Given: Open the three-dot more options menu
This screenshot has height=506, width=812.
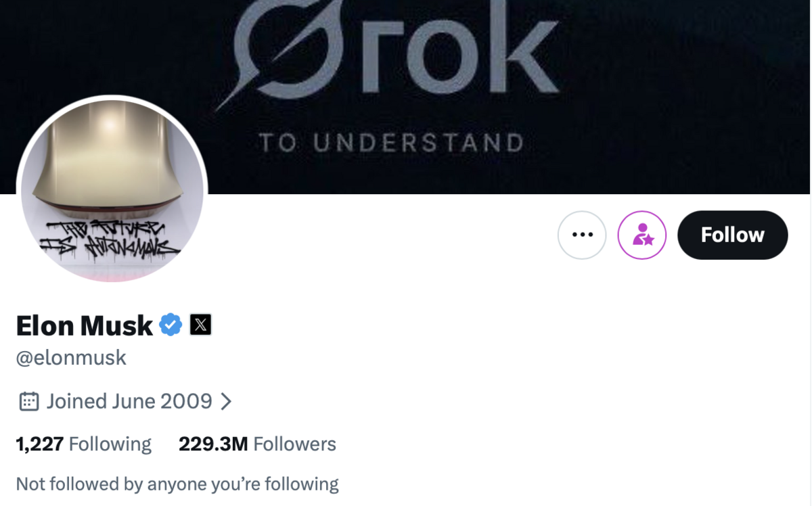Looking at the screenshot, I should [x=581, y=235].
